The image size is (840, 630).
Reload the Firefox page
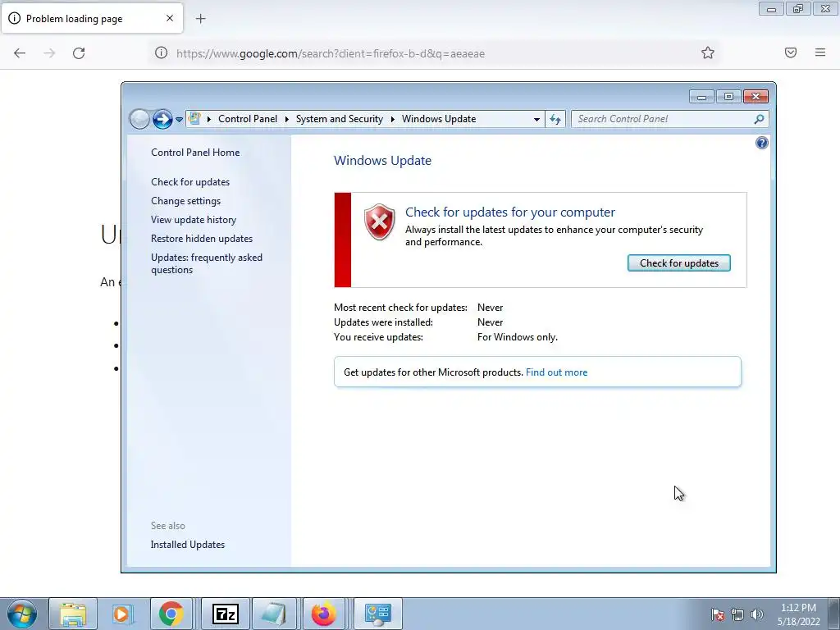[79, 53]
